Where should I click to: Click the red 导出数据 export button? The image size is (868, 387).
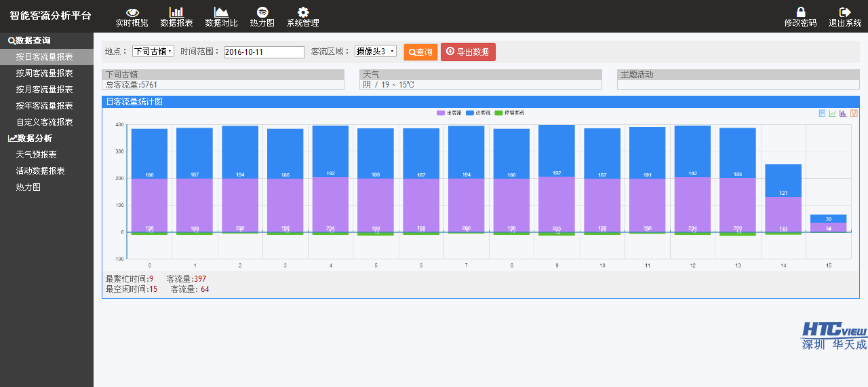click(x=468, y=52)
